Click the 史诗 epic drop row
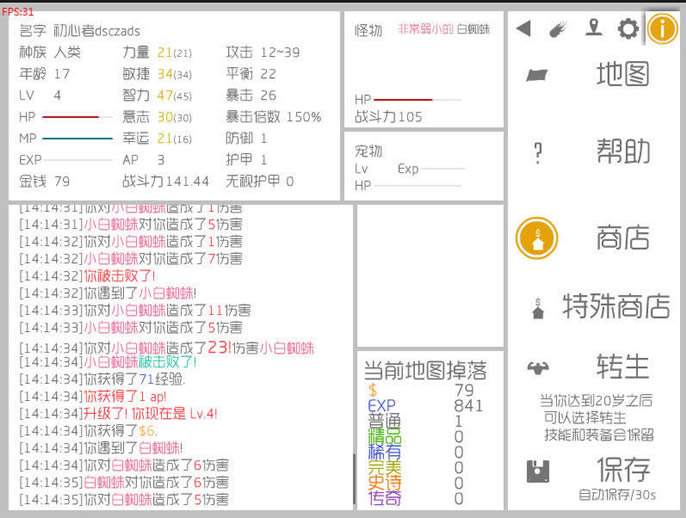The width and height of the screenshot is (686, 518). (x=415, y=483)
